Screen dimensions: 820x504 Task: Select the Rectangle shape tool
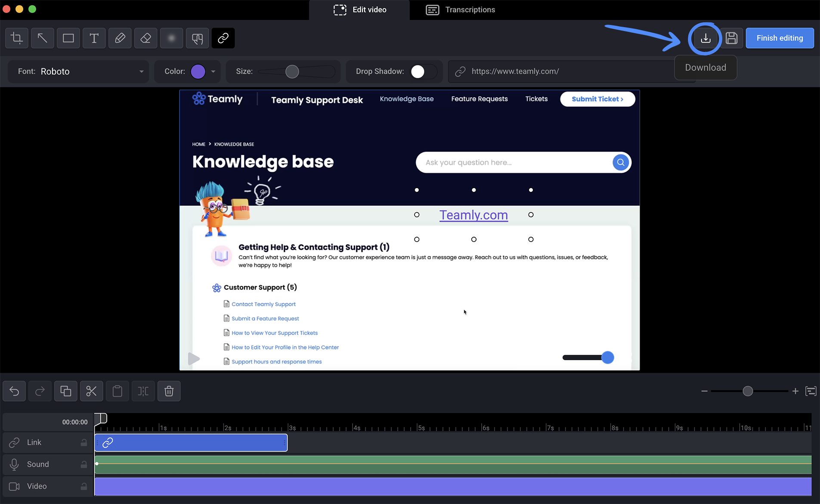68,38
